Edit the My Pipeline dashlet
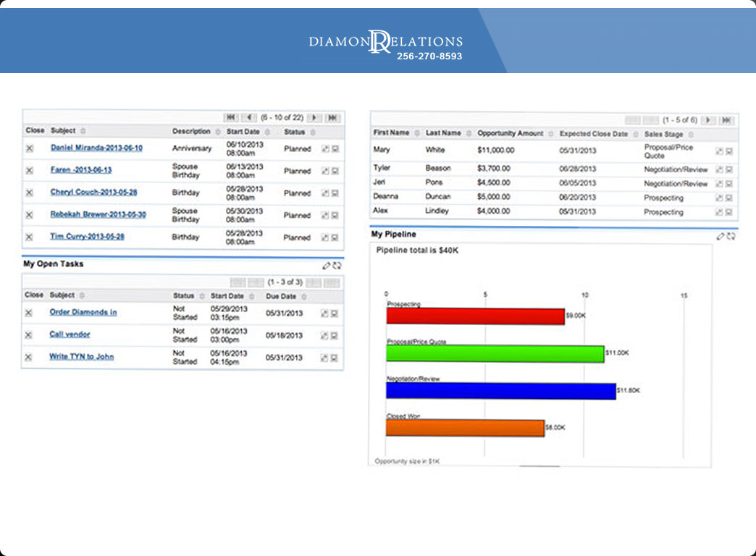 point(721,236)
